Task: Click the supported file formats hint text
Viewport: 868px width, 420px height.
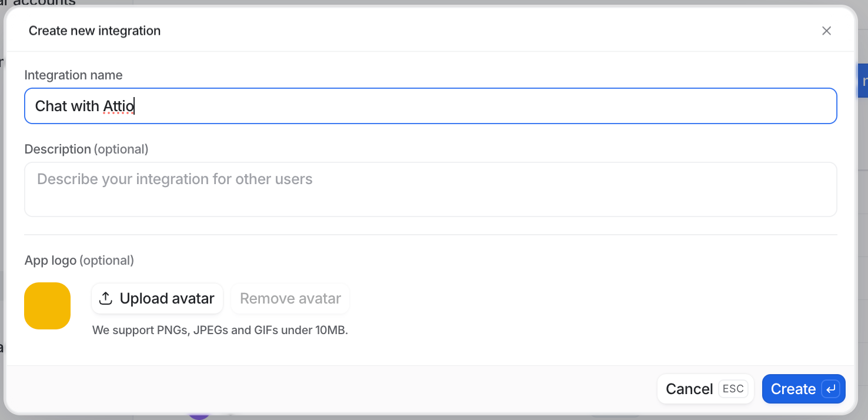Action: point(220,330)
